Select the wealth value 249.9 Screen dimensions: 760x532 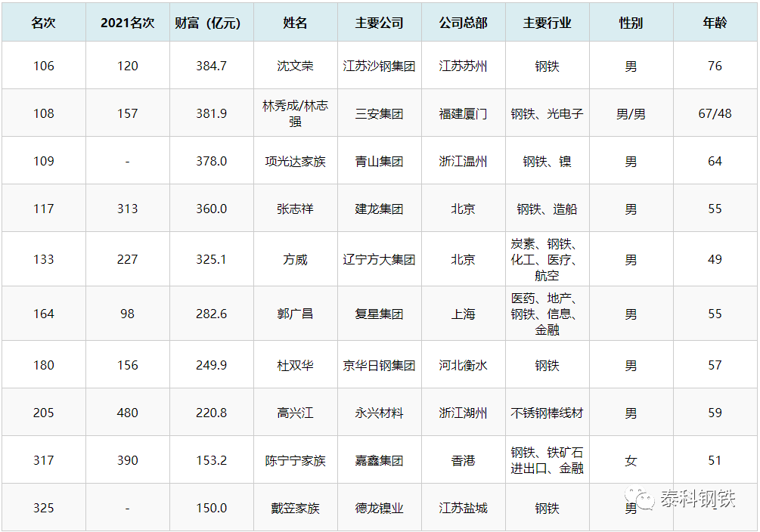(x=211, y=365)
